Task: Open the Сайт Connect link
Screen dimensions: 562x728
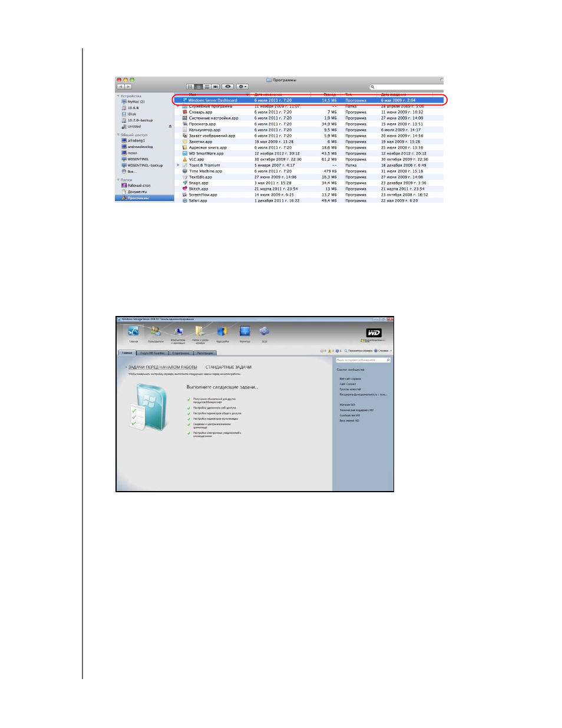Action: click(348, 384)
